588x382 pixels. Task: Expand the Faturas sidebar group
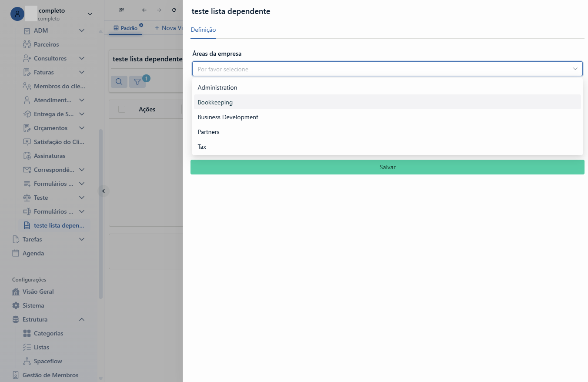82,72
